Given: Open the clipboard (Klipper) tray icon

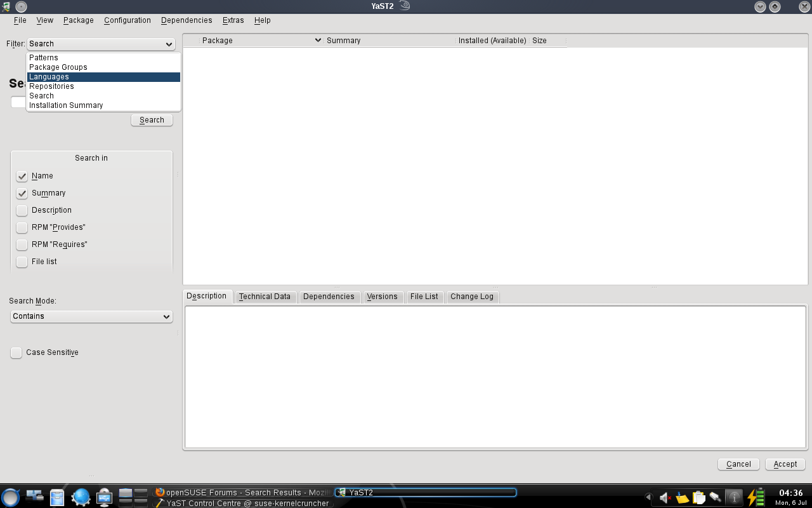Looking at the screenshot, I should coord(699,498).
